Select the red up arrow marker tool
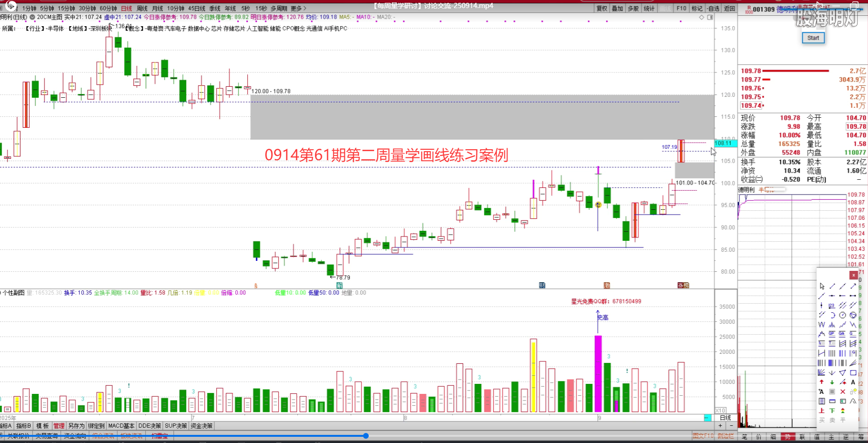 click(822, 382)
